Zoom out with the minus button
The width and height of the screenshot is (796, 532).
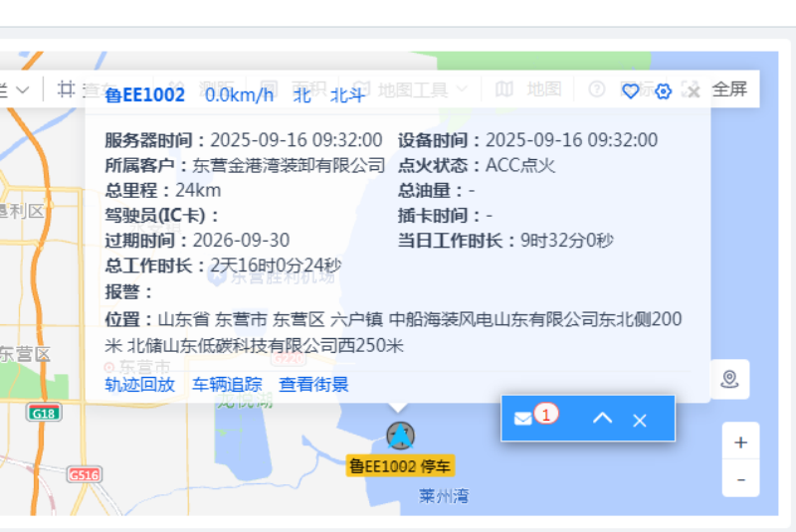coord(740,479)
